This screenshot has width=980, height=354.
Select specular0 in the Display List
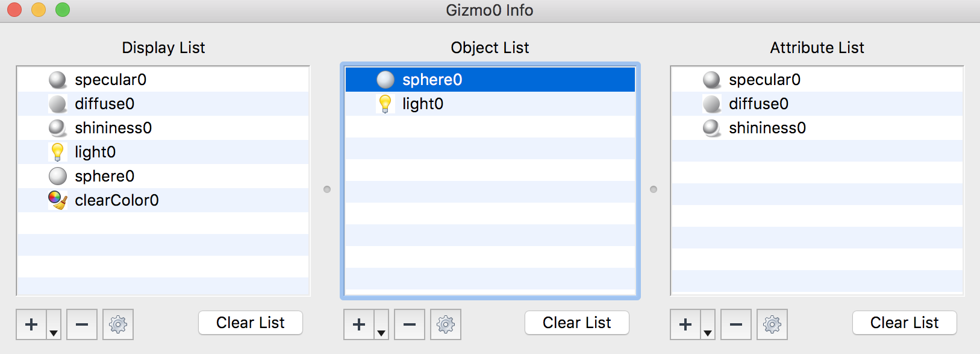tap(110, 80)
